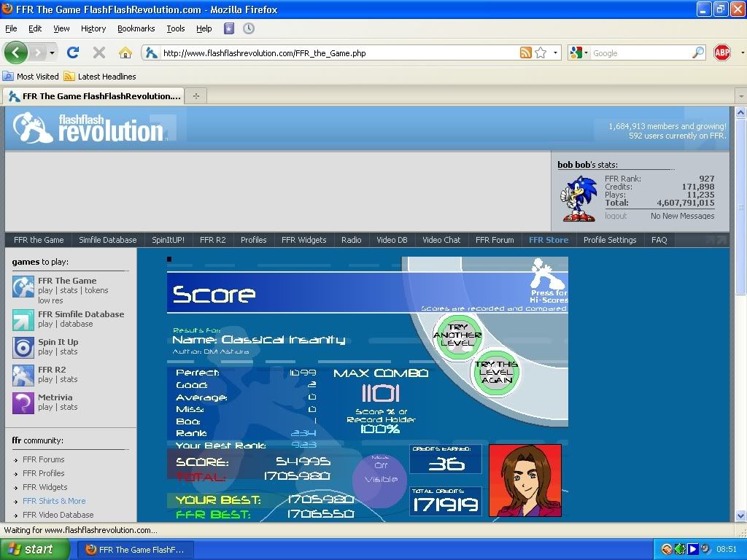Image resolution: width=747 pixels, height=560 pixels.
Task: Open the Bookmarks menu
Action: (136, 28)
